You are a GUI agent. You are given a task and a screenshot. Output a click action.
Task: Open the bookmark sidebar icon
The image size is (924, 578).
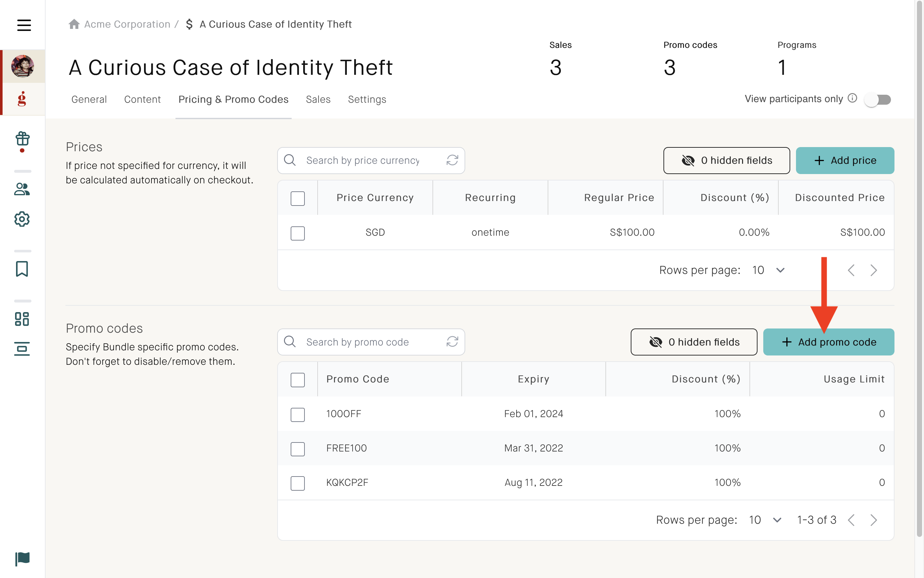(x=22, y=269)
